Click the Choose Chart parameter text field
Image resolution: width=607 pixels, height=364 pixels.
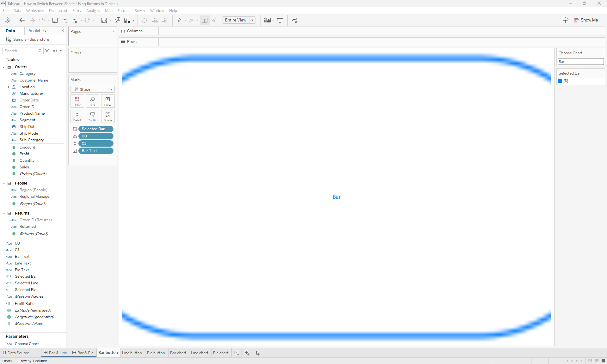click(x=580, y=62)
